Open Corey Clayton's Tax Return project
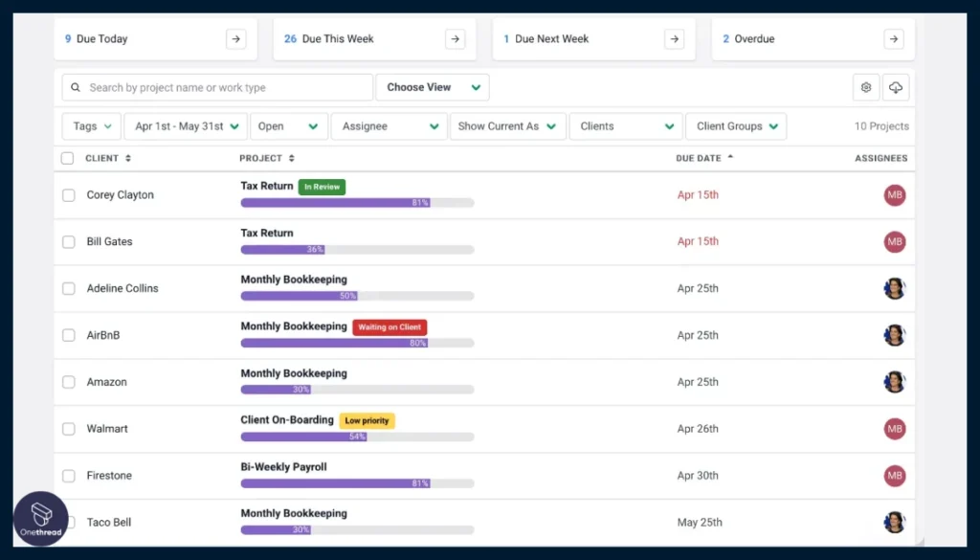 click(x=267, y=186)
